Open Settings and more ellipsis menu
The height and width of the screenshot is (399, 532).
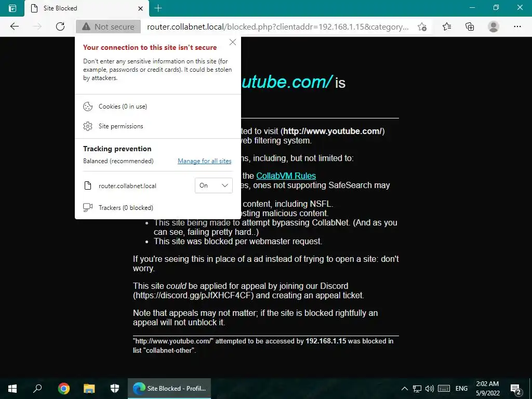[x=517, y=26]
